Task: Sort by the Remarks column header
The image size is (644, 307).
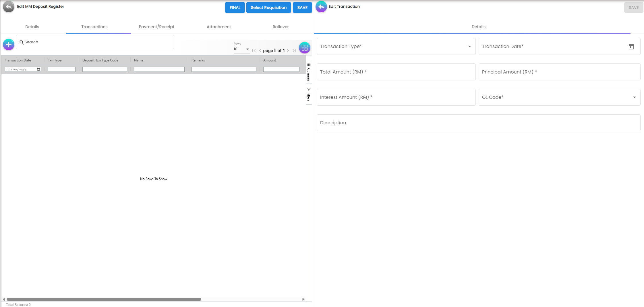Action: pos(198,60)
